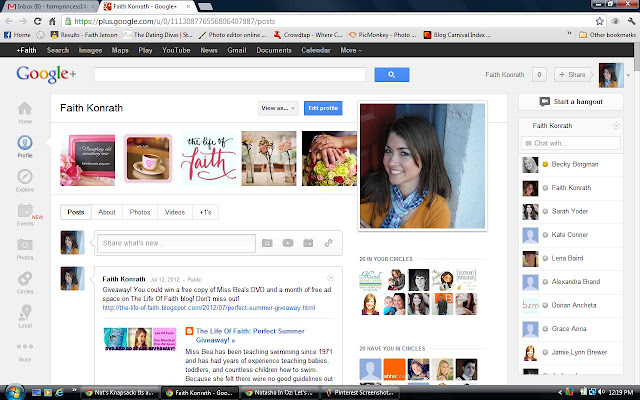Switch to the Photos tab
Viewport: 640px width, 400px height.
click(x=140, y=212)
